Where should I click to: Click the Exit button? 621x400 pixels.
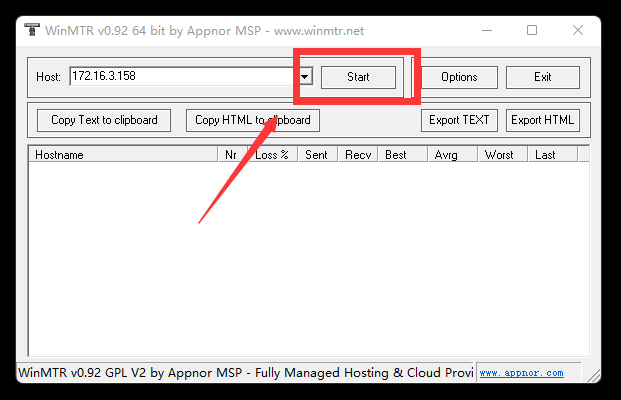[x=543, y=77]
